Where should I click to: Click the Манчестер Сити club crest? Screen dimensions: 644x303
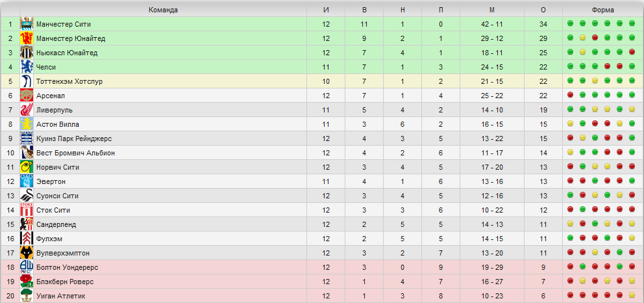point(27,24)
